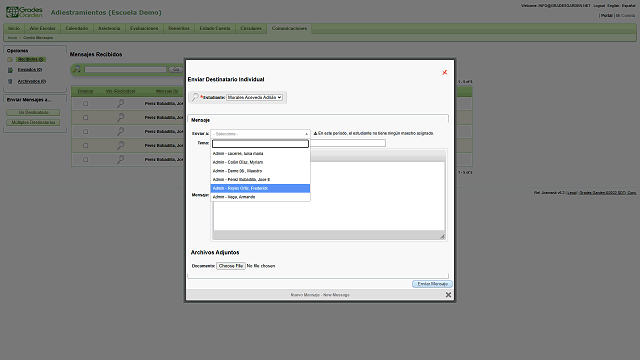The image size is (640, 360).
Task: Close the dialog with the red X icon
Action: tap(445, 72)
